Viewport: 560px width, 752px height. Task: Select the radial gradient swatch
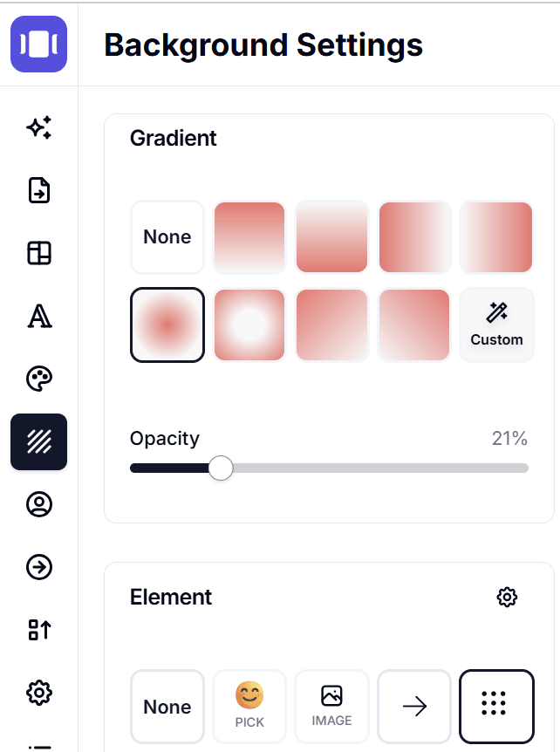pyautogui.click(x=167, y=325)
